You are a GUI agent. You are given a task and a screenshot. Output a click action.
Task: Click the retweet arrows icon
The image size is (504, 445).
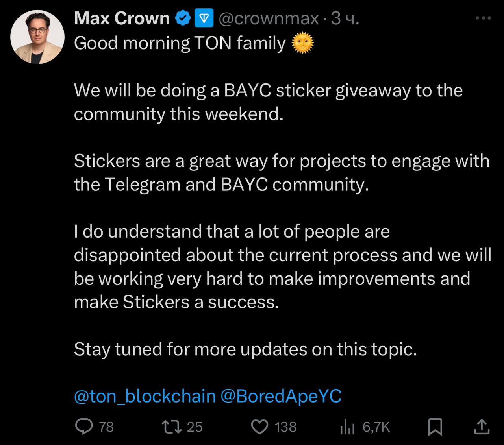172,427
